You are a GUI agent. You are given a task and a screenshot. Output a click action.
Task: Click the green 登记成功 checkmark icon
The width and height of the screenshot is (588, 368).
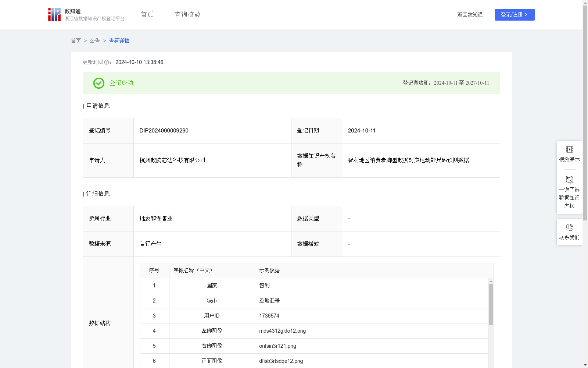98,83
